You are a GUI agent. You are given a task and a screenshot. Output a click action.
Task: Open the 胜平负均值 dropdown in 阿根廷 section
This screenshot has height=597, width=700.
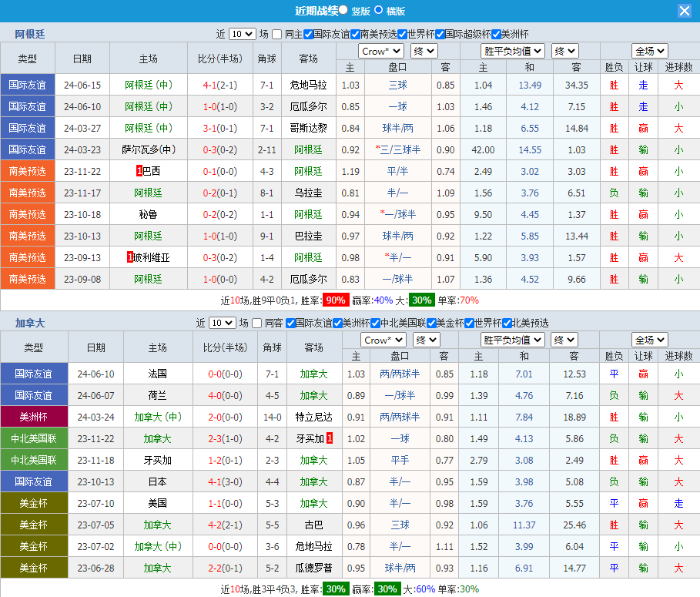tap(513, 51)
